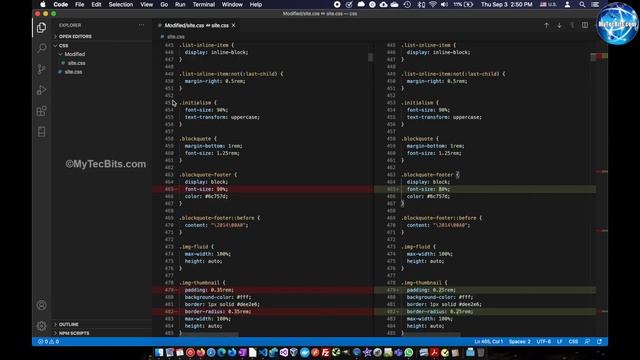Go to previous change with up arrow
The height and width of the screenshot is (360, 640).
click(x=546, y=25)
